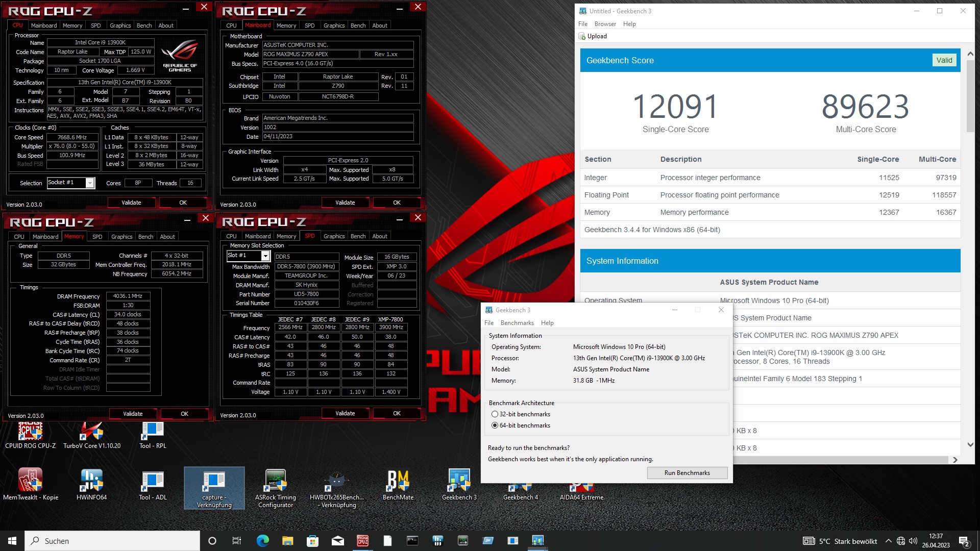Open the Command Prompt taskbar icon
Screen dimensions: 980x551
(x=412, y=541)
